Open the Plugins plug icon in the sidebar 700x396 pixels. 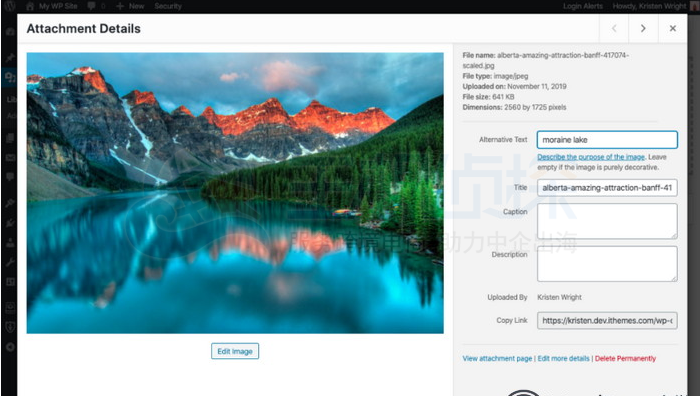[10, 223]
